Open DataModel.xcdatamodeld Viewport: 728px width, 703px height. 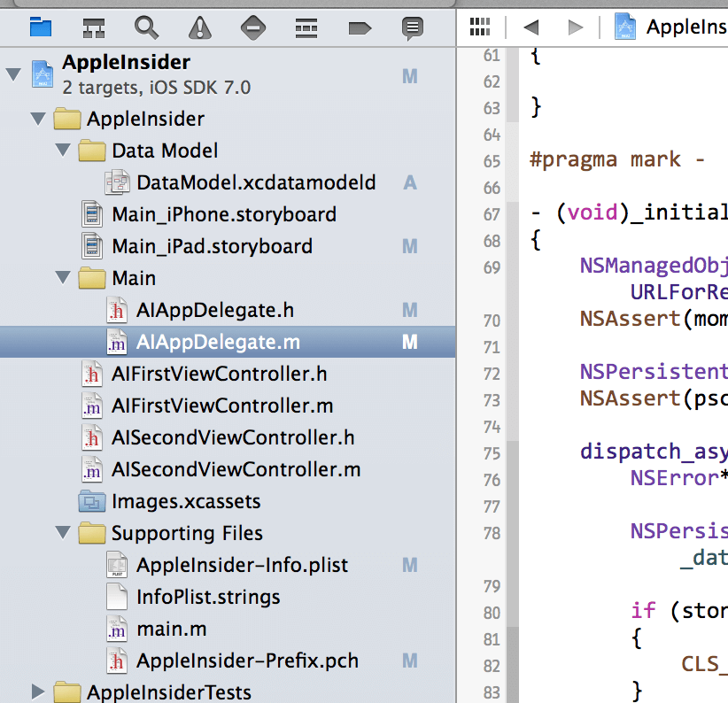click(228, 182)
